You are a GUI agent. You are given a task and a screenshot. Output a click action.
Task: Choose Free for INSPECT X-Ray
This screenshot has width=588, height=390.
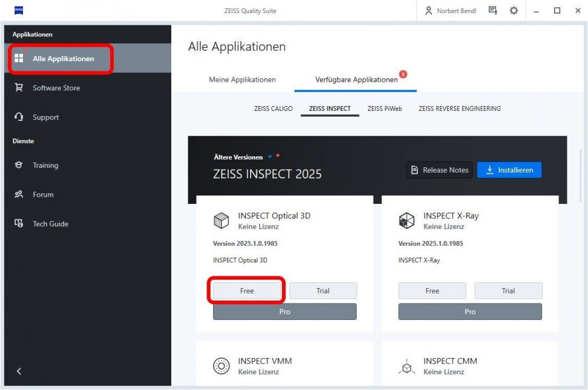click(432, 290)
